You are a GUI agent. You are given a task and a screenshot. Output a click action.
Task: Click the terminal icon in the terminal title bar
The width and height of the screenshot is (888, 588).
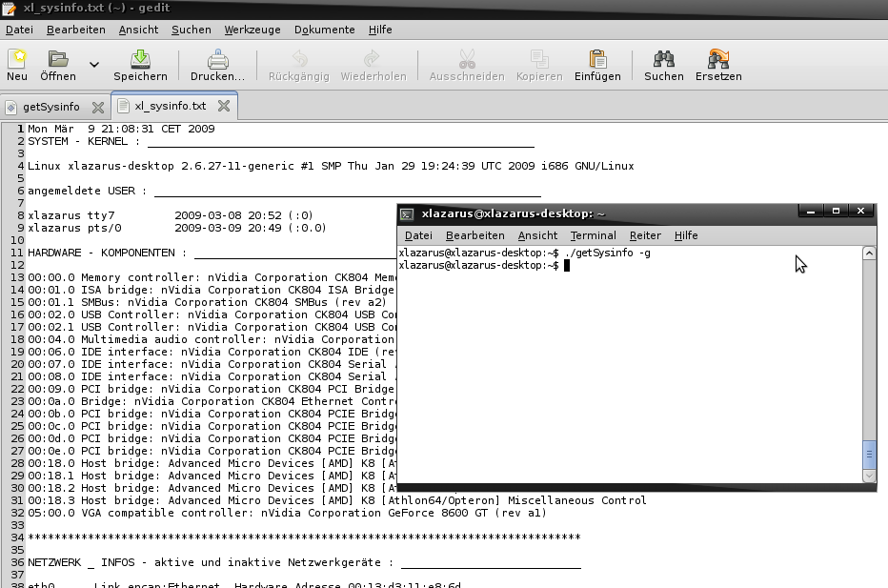coord(407,214)
